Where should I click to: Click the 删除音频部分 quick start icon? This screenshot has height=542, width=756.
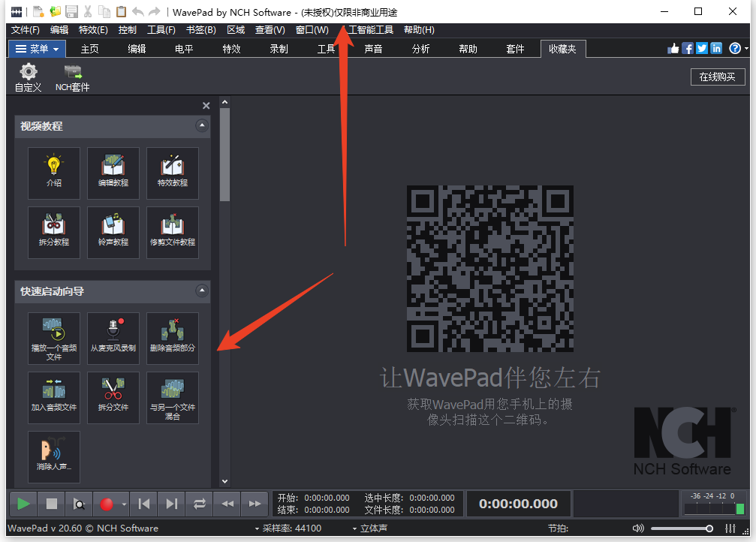point(172,338)
